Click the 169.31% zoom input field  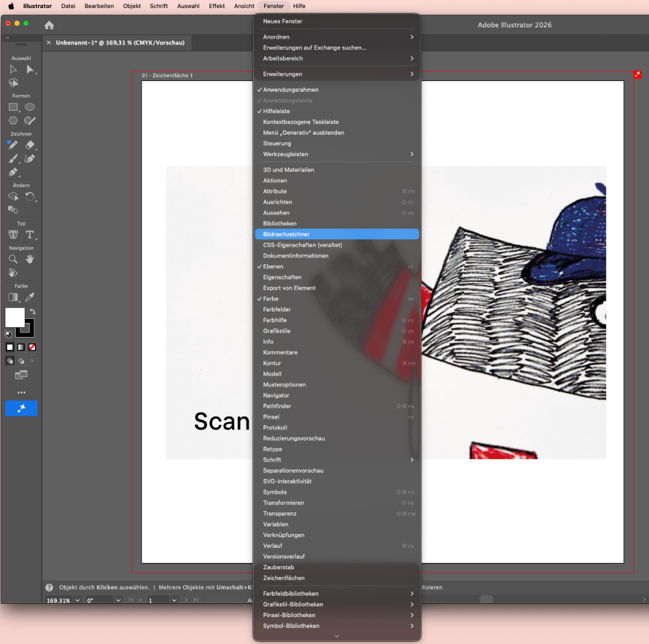pos(59,600)
